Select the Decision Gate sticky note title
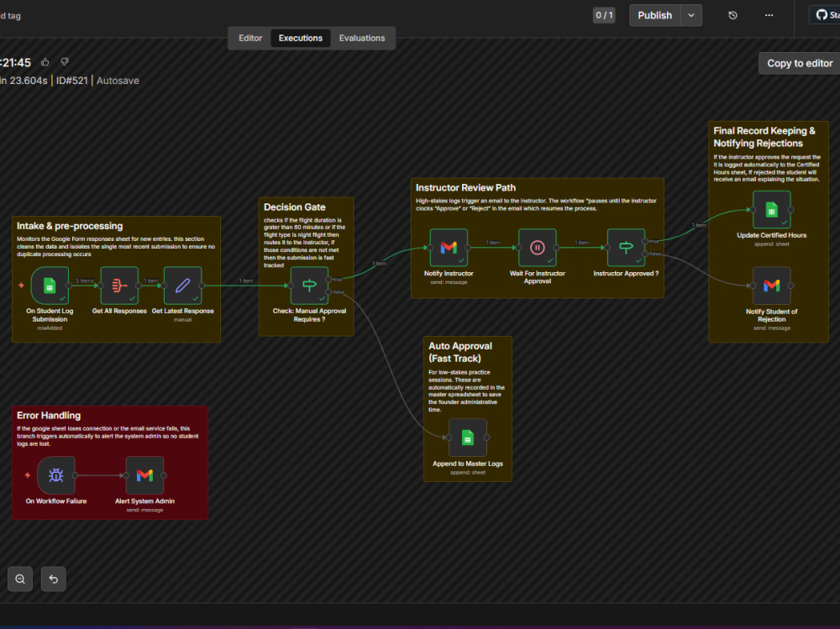Screen dimensions: 840x629 [294, 207]
